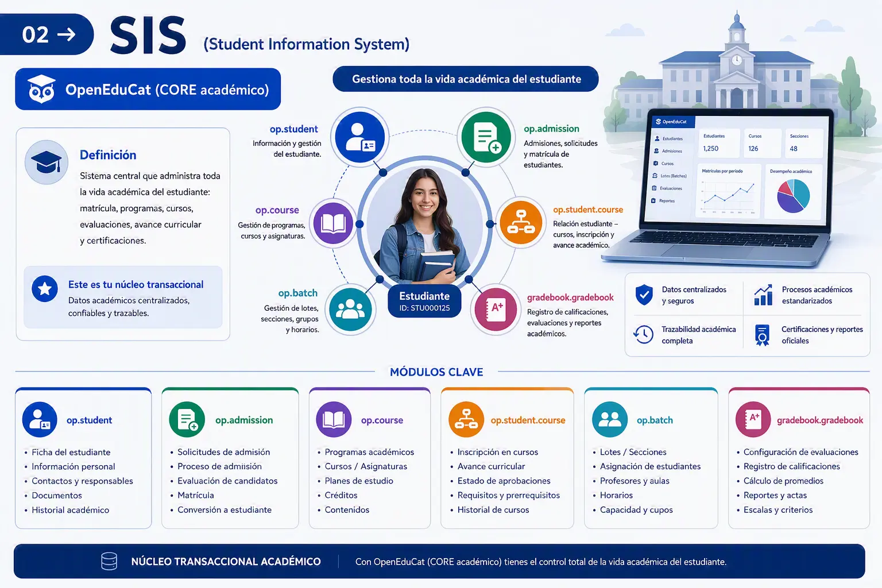Image resolution: width=882 pixels, height=588 pixels.
Task: Click the 'Gestiona toda la vida académica' banner
Action: 466,79
